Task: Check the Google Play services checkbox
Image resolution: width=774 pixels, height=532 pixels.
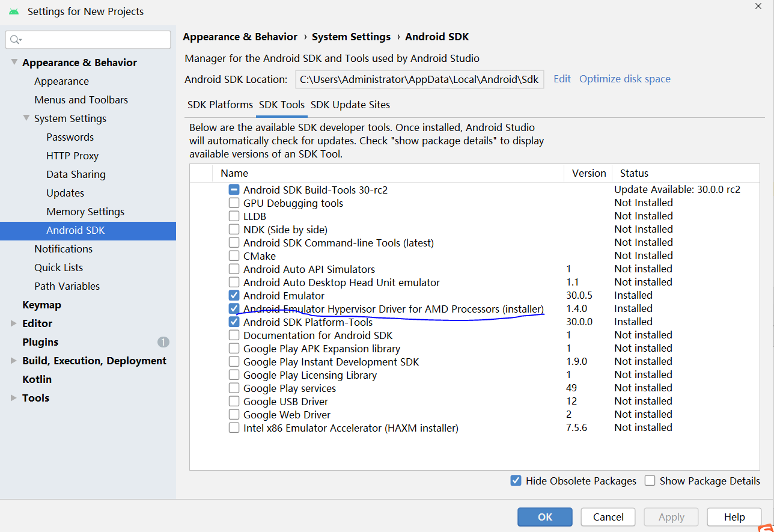Action: tap(234, 388)
